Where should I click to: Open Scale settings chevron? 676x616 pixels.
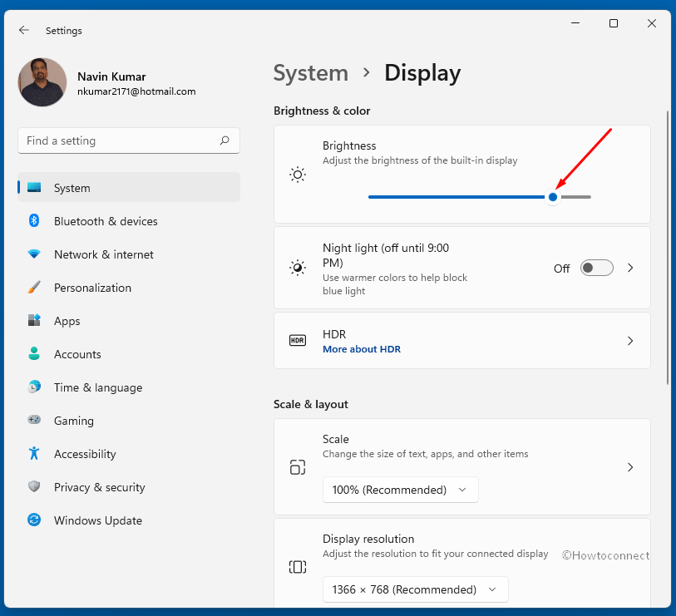click(x=630, y=467)
